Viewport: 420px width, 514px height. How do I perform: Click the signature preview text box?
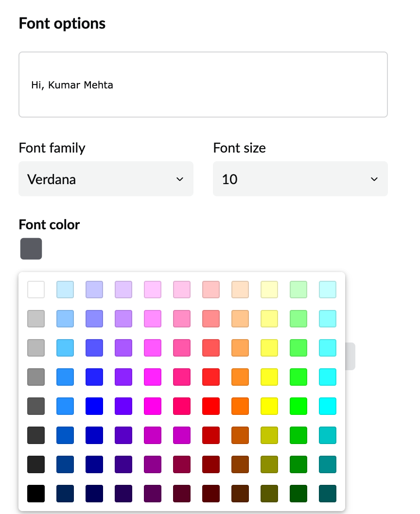point(203,85)
